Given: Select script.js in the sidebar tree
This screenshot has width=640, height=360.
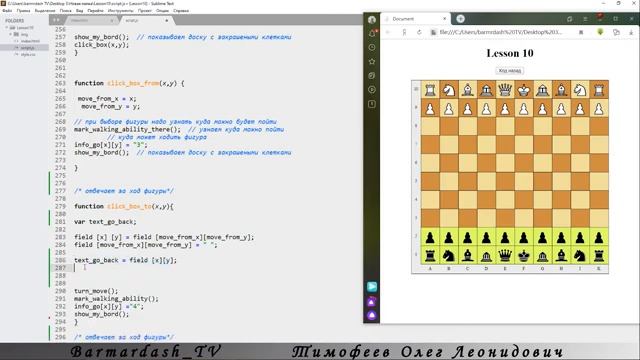Looking at the screenshot, I should [x=27, y=48].
